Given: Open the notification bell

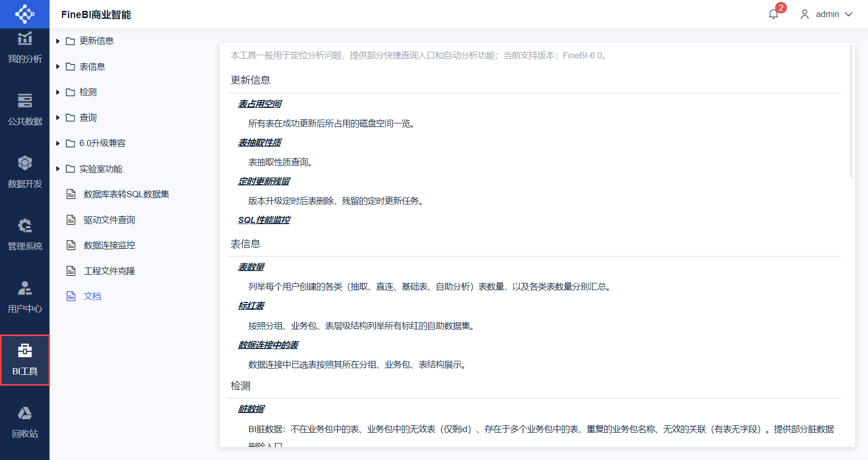Looking at the screenshot, I should coord(773,14).
